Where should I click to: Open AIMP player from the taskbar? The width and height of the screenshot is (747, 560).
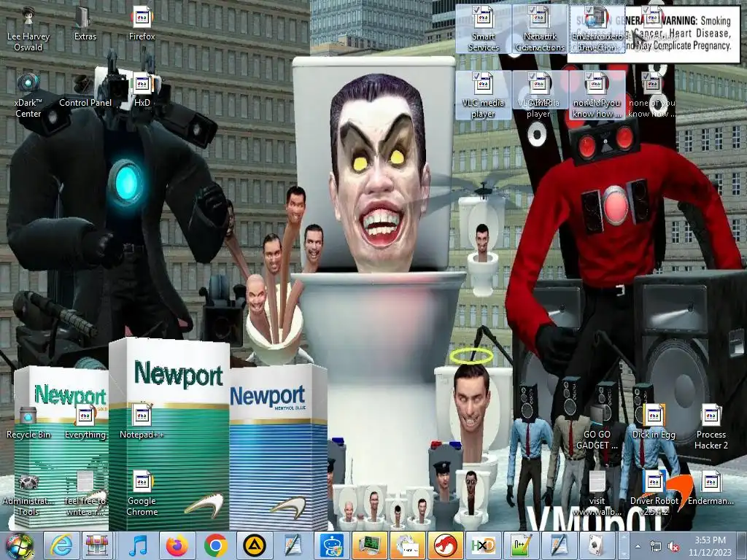pyautogui.click(x=255, y=545)
